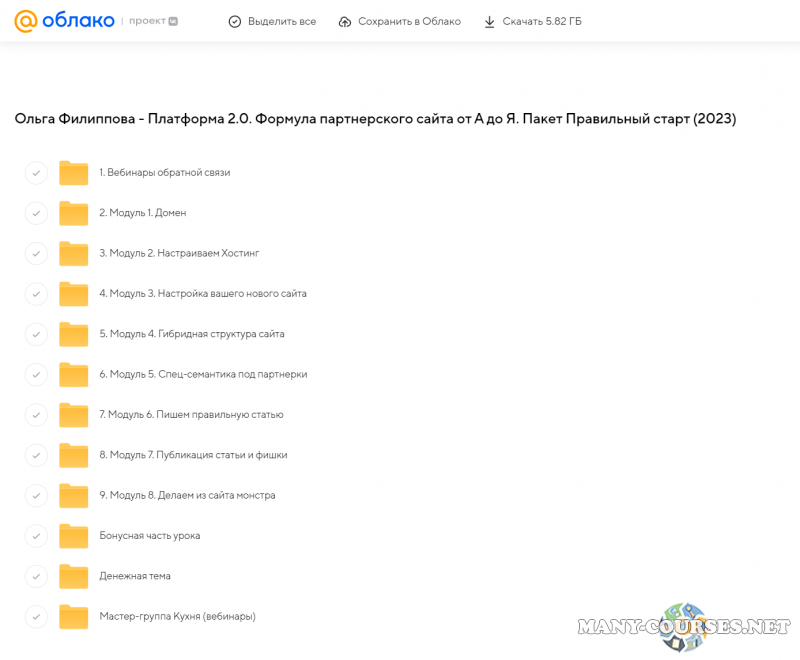Open the Модуль 1. Домен folder icon
Screen dimensions: 800x660
point(73,213)
